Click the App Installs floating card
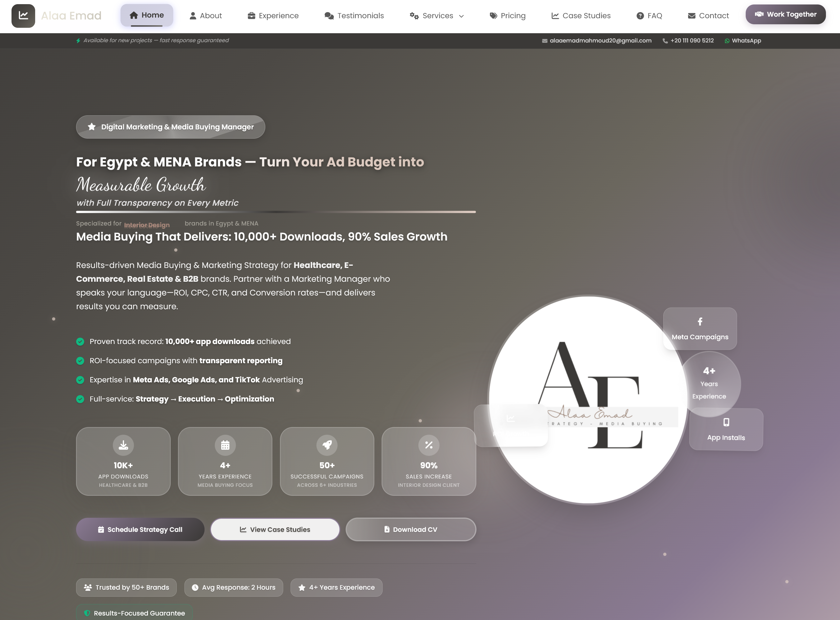 click(x=726, y=429)
